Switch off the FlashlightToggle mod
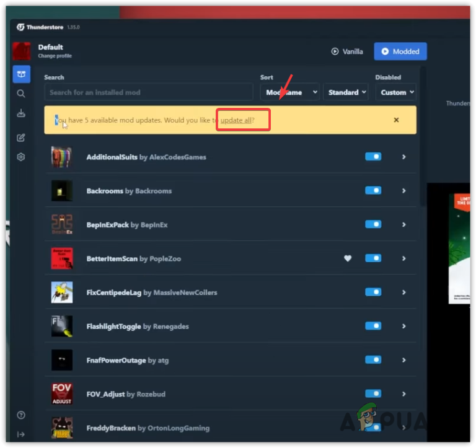The height and width of the screenshot is (448, 476). 373,326
